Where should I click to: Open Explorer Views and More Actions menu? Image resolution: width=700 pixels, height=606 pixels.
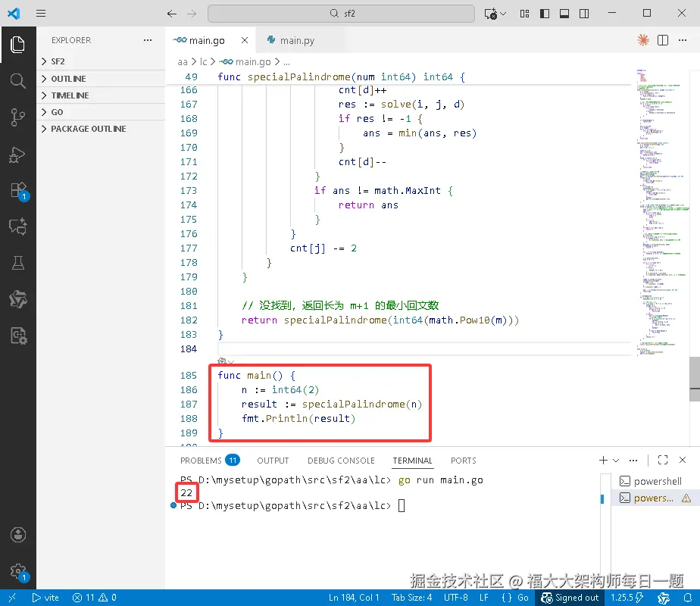148,40
